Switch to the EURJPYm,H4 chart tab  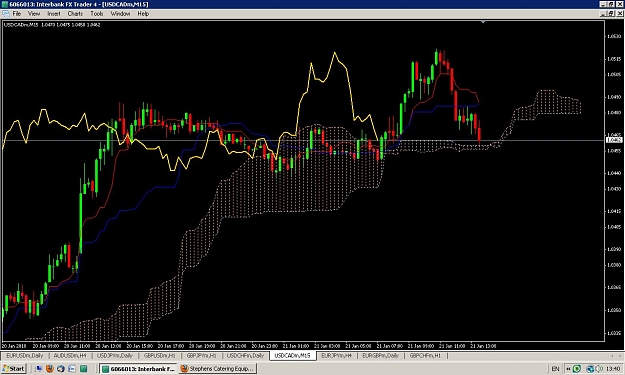coord(336,355)
